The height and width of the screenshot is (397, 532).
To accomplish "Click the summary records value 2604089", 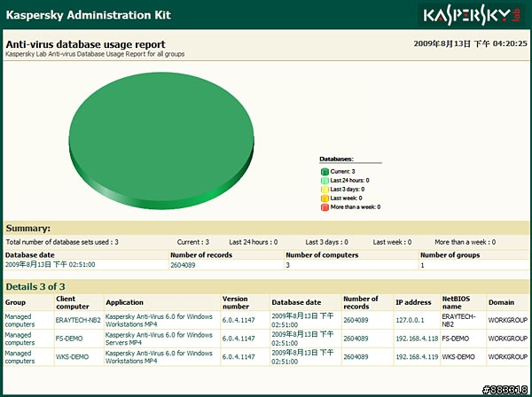I will tap(183, 265).
